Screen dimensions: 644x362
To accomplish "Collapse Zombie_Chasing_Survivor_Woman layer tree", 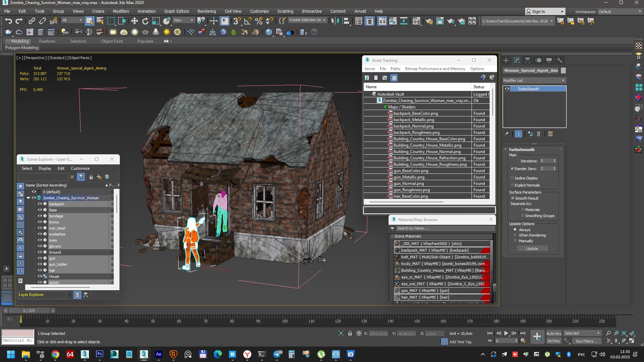I will [29, 198].
